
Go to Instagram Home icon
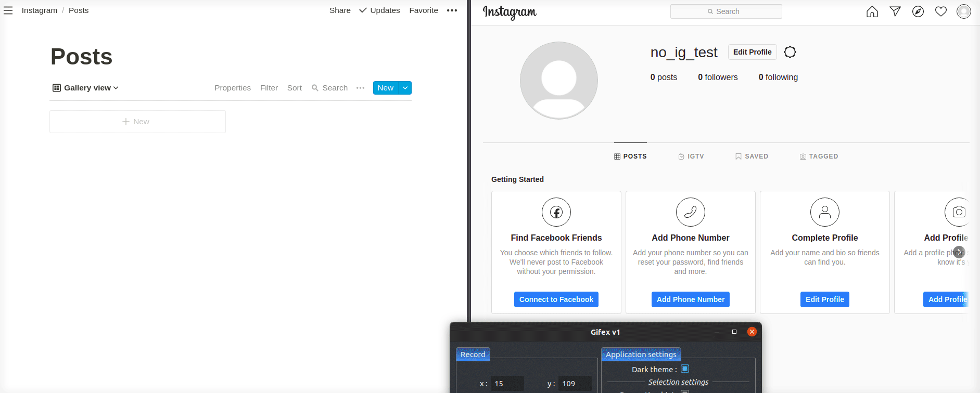click(x=872, y=11)
